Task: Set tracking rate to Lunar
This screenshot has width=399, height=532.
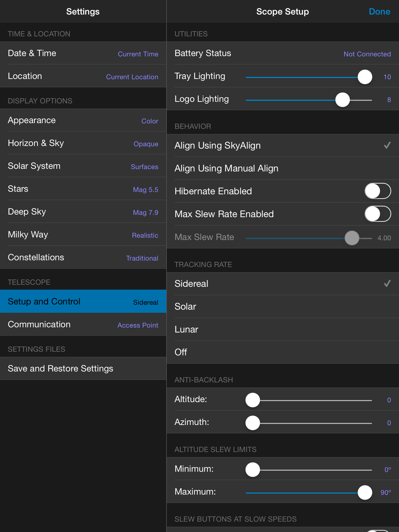Action: 283,329
